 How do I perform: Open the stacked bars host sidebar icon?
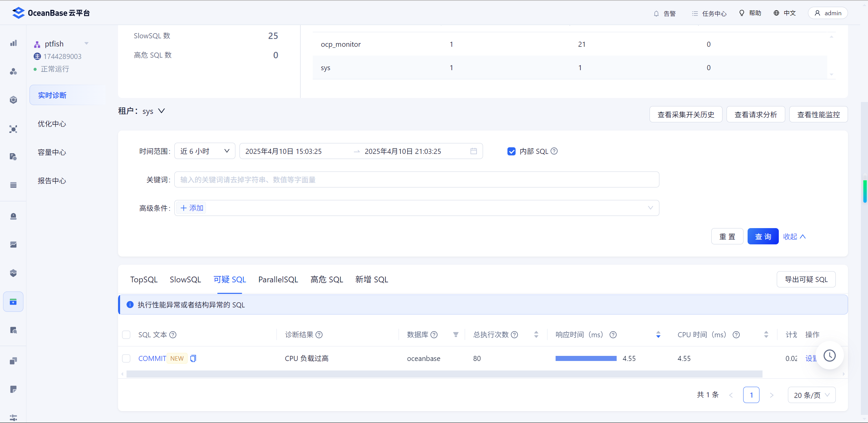[x=13, y=185]
